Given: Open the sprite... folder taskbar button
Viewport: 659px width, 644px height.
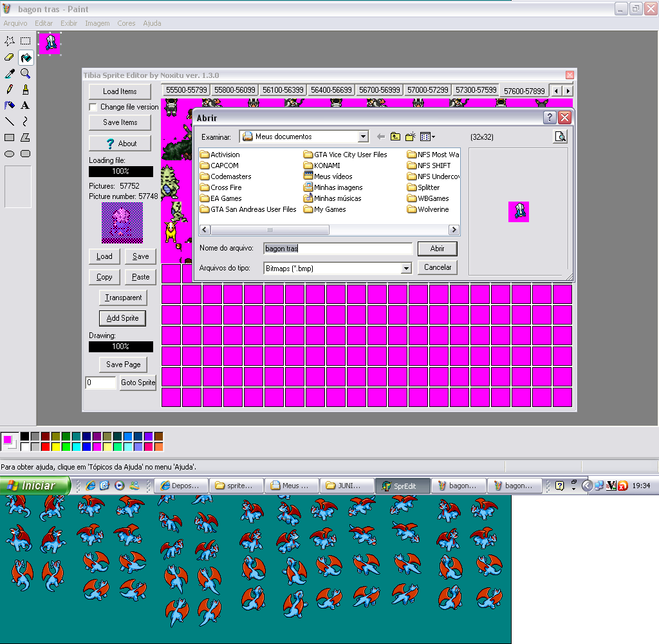Looking at the screenshot, I should click(237, 486).
